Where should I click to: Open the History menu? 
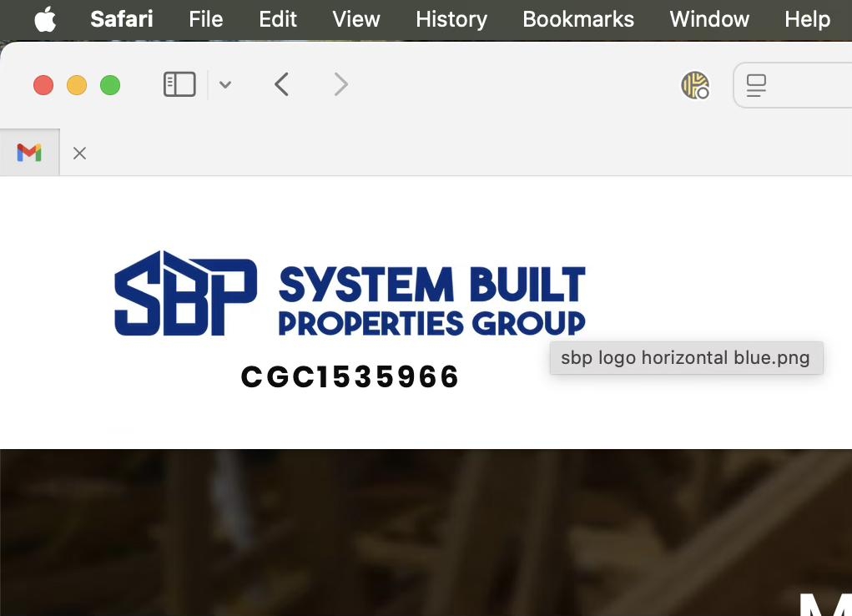(x=451, y=19)
